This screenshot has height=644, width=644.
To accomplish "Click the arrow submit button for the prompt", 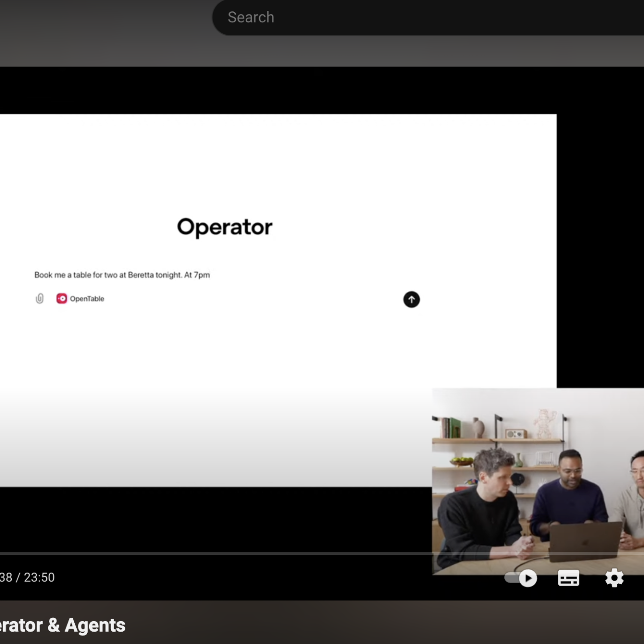I will (411, 300).
